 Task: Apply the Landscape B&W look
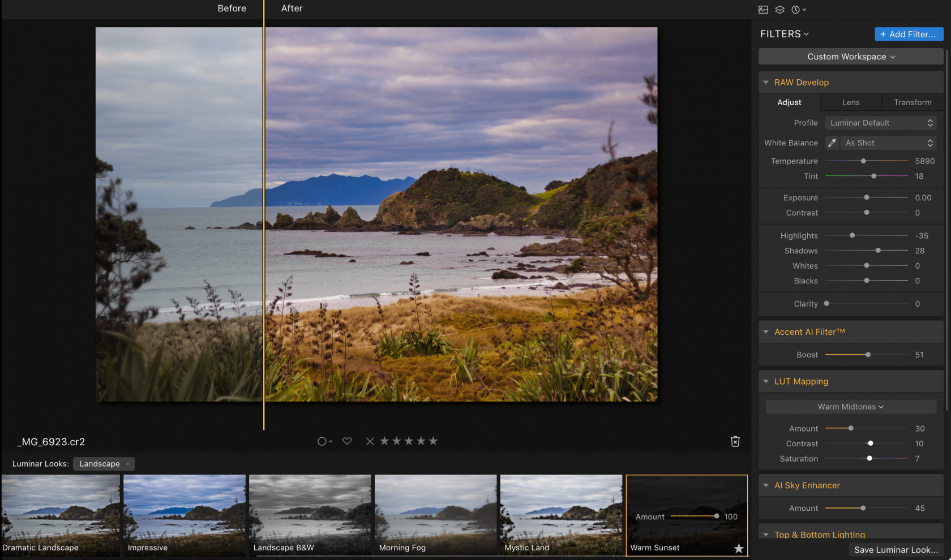click(x=310, y=515)
